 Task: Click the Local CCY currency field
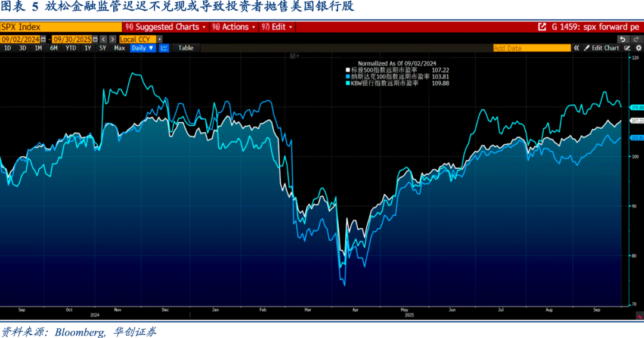tap(138, 39)
